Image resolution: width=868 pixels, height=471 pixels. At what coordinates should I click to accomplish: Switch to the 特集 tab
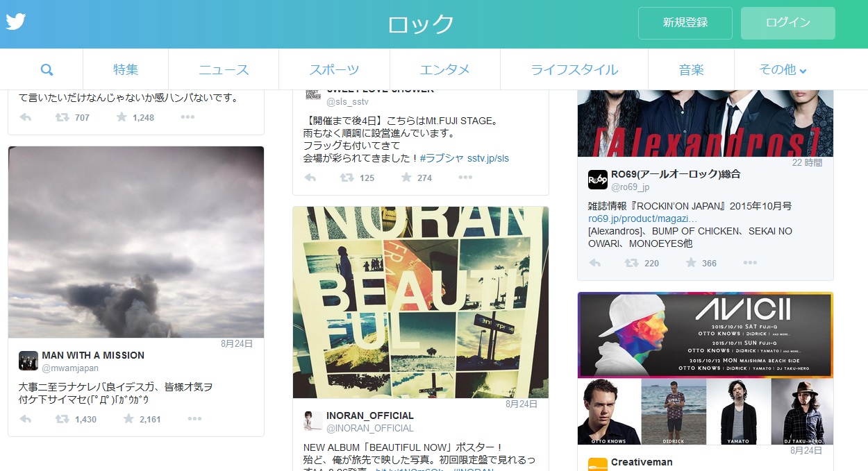click(126, 69)
